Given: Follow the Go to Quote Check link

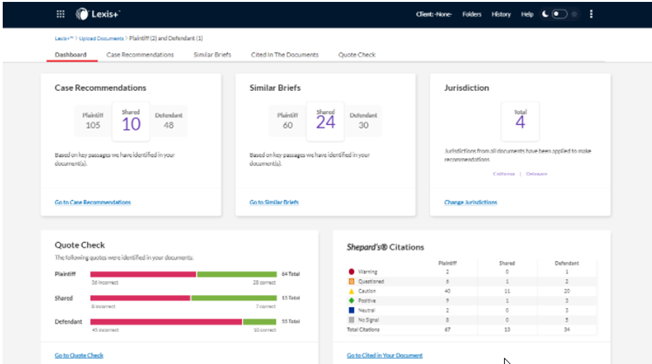Looking at the screenshot, I should point(79,355).
